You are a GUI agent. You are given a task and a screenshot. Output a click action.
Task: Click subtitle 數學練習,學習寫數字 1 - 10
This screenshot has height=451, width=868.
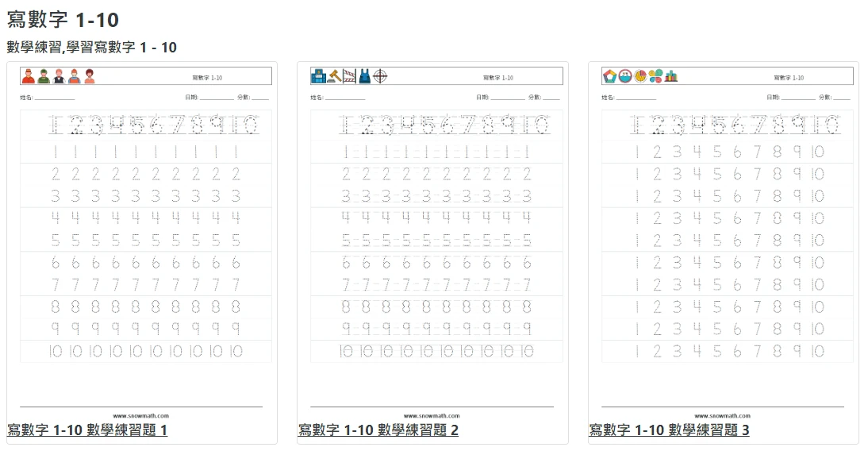coord(92,47)
